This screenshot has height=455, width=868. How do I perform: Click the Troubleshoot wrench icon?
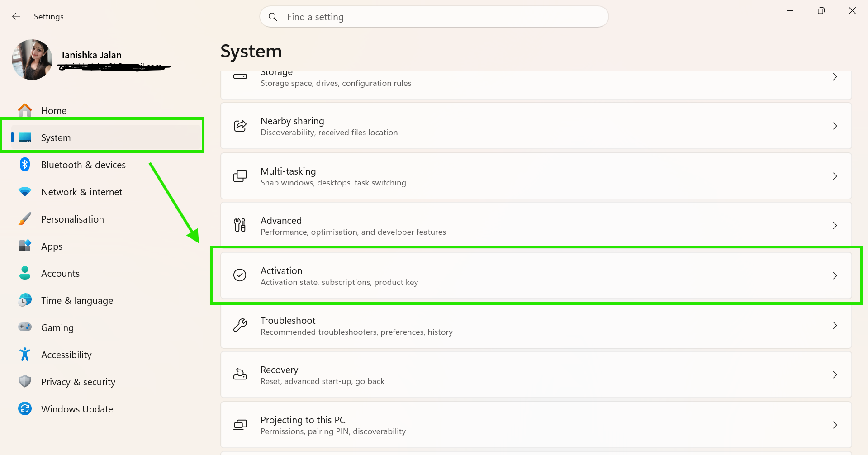[x=240, y=325]
